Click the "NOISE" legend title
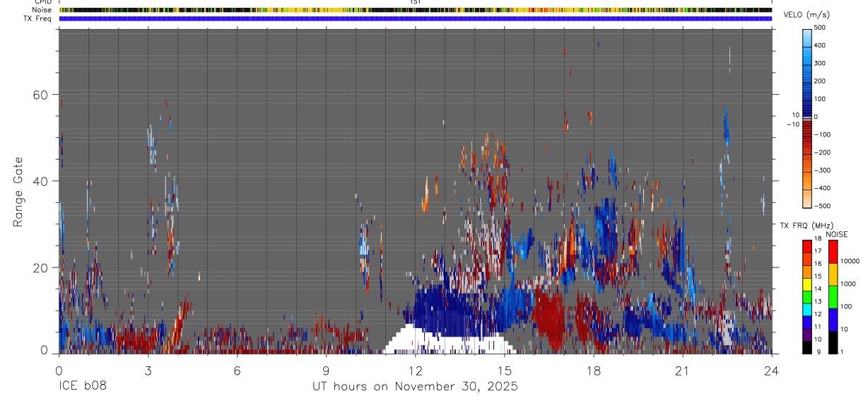Image resolution: width=868 pixels, height=401 pixels. pyautogui.click(x=837, y=235)
